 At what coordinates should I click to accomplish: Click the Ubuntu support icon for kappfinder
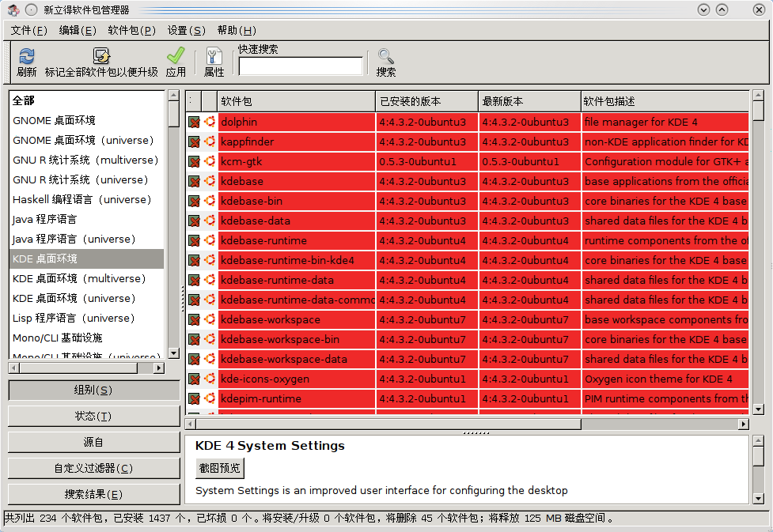click(x=210, y=141)
